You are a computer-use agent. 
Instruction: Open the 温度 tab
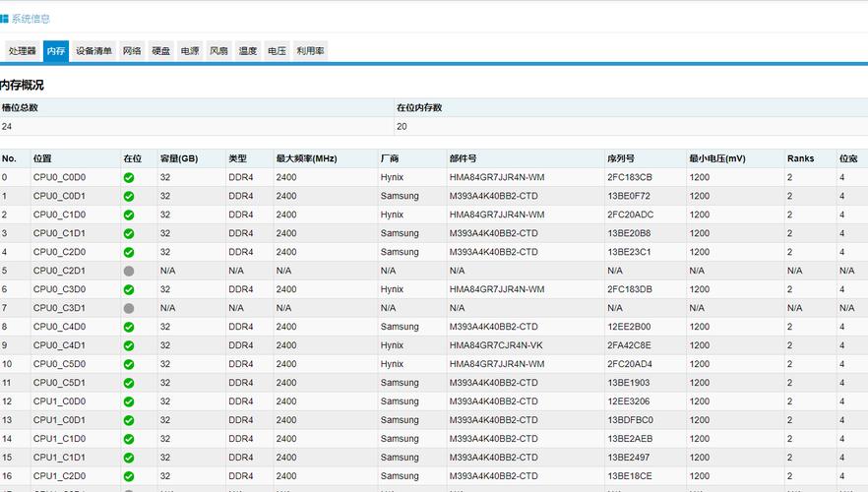(x=247, y=51)
